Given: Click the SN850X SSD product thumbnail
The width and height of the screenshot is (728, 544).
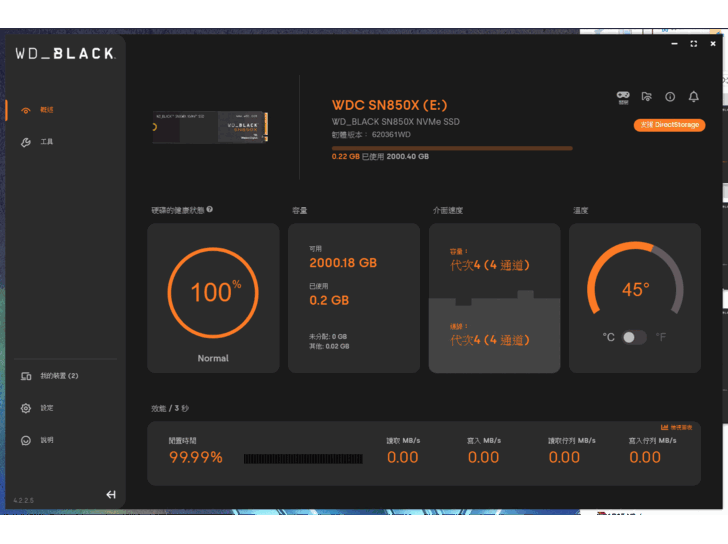Looking at the screenshot, I should 210,127.
